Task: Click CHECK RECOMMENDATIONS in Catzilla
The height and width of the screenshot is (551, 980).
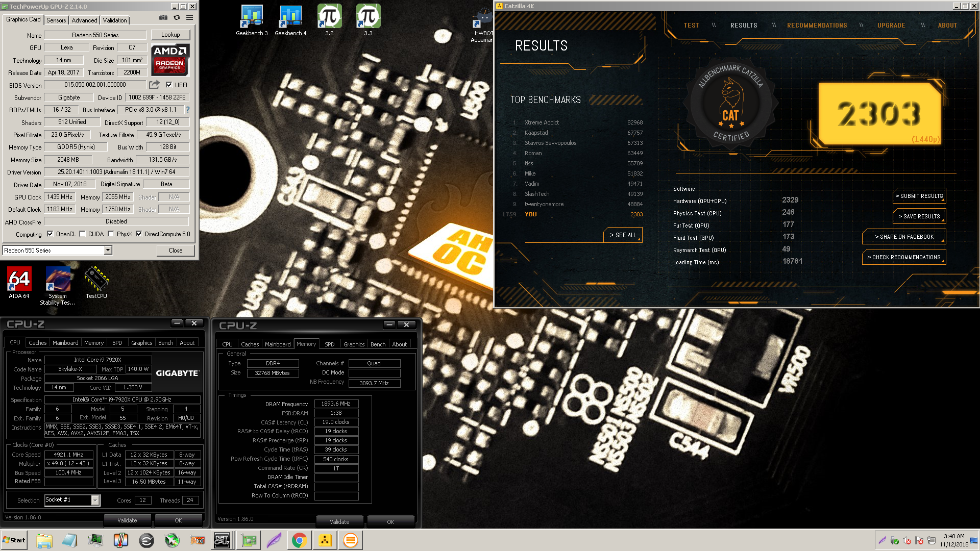Action: coord(904,257)
